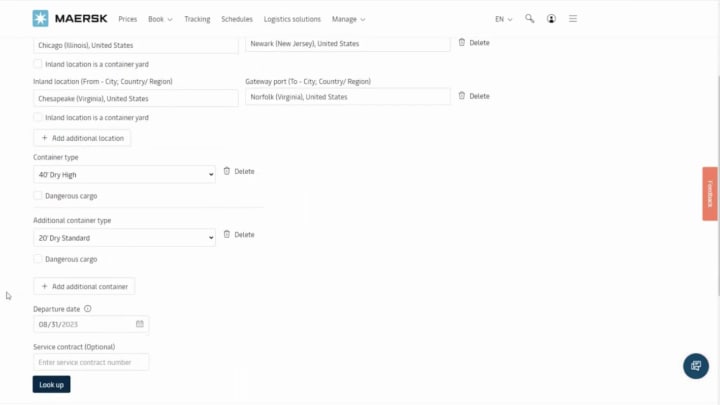Click the Chicago (Illinois) inland location field

click(136, 45)
